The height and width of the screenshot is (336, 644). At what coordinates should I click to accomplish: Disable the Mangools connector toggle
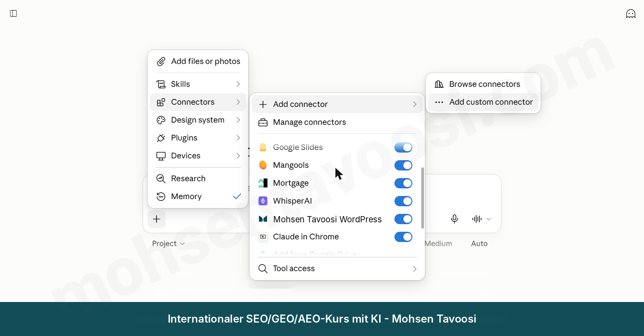pos(403,166)
